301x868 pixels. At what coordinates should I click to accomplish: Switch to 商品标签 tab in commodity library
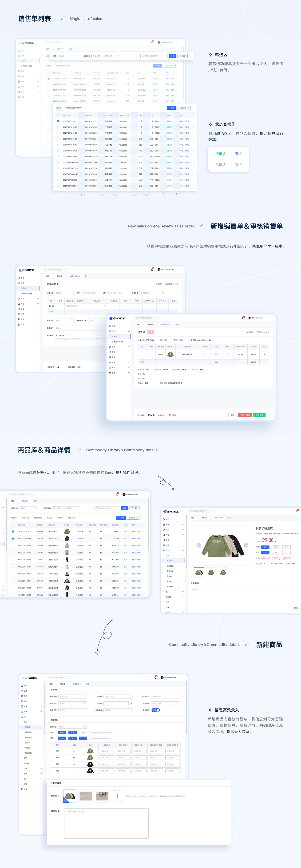71,518
